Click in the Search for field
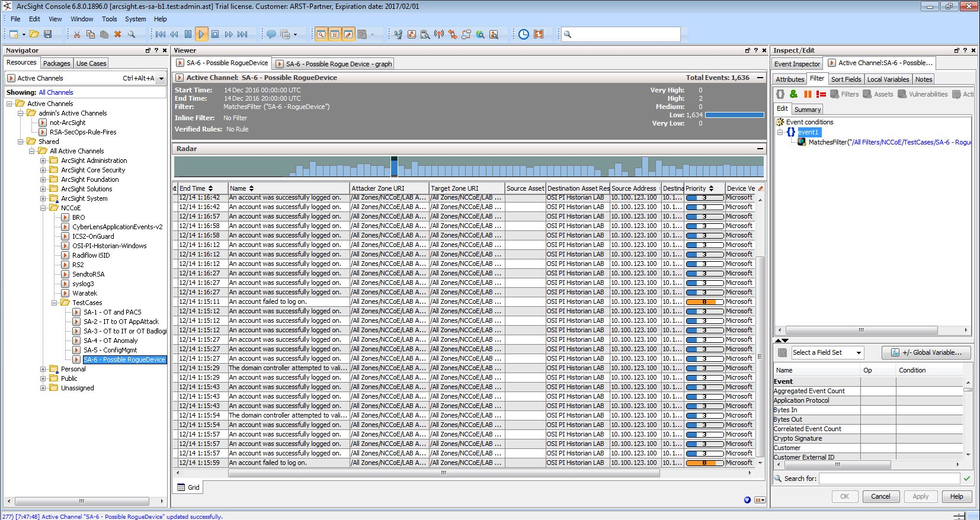 coord(889,478)
